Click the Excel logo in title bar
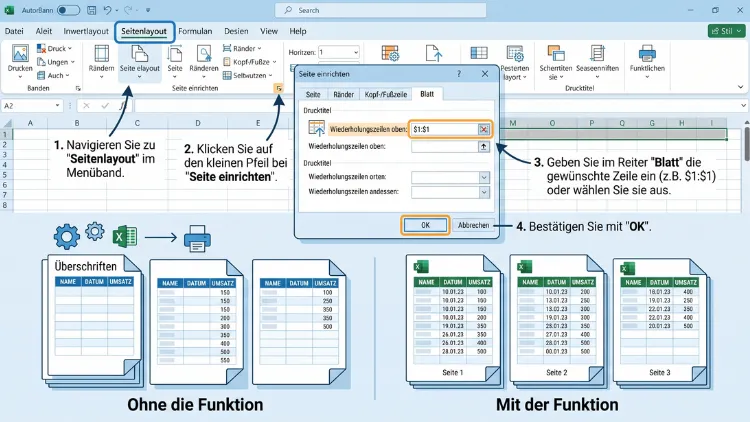This screenshot has width=750, height=422. [x=9, y=10]
